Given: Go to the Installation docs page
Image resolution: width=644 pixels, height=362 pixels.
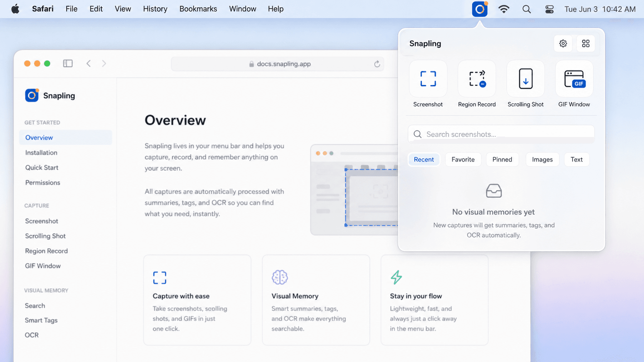Looking at the screenshot, I should pyautogui.click(x=41, y=153).
